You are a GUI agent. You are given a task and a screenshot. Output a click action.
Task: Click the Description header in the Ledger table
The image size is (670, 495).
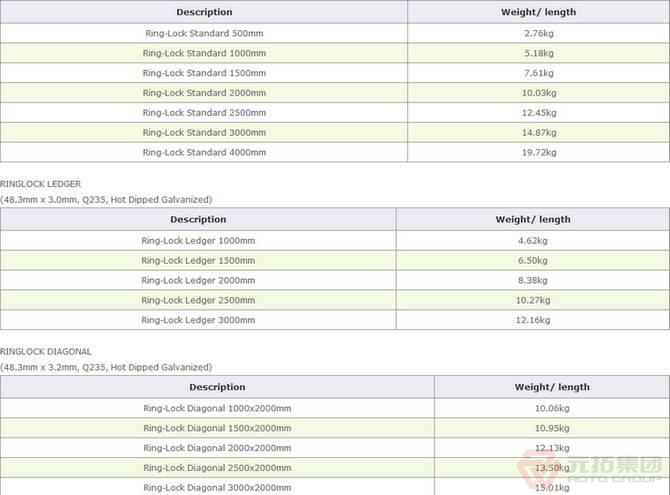[198, 219]
